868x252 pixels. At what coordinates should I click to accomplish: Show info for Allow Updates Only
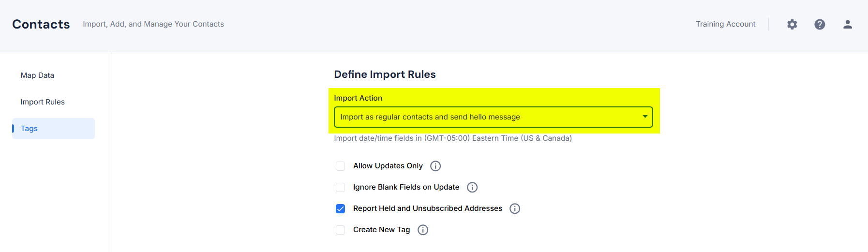pyautogui.click(x=435, y=166)
